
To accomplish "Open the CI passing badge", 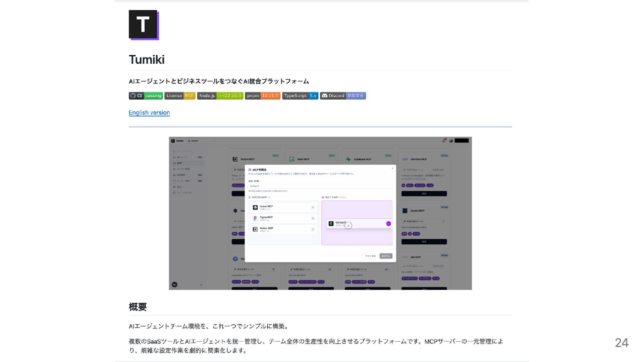I will pyautogui.click(x=146, y=96).
